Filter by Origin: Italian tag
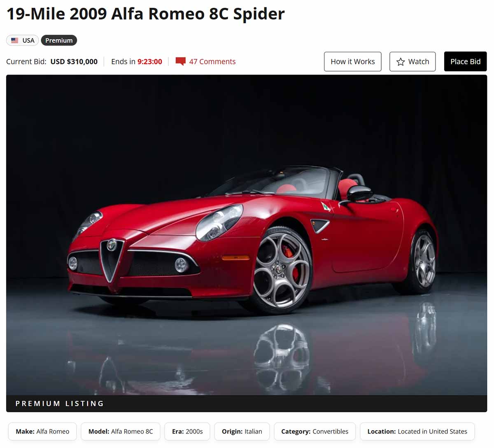Image resolution: width=494 pixels, height=448 pixels. coord(242,432)
